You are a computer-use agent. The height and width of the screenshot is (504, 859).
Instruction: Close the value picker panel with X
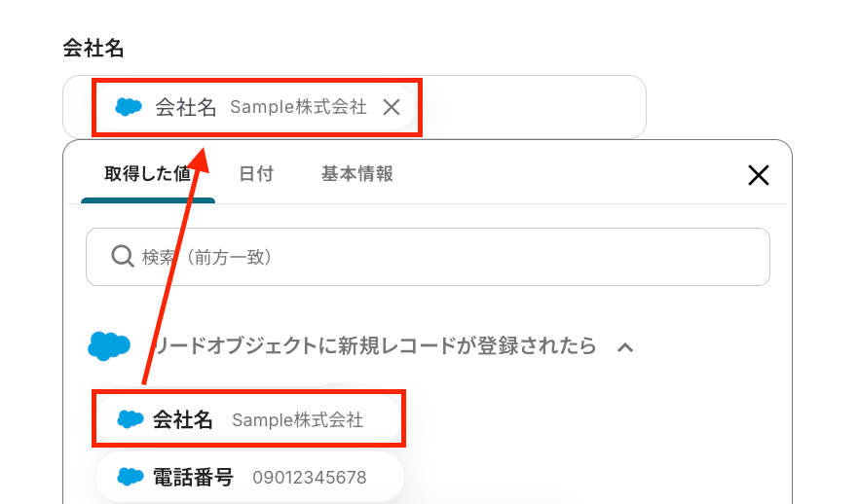tap(758, 175)
